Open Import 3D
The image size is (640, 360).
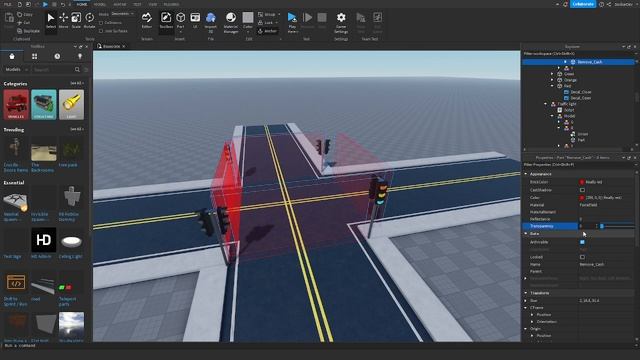click(x=211, y=22)
